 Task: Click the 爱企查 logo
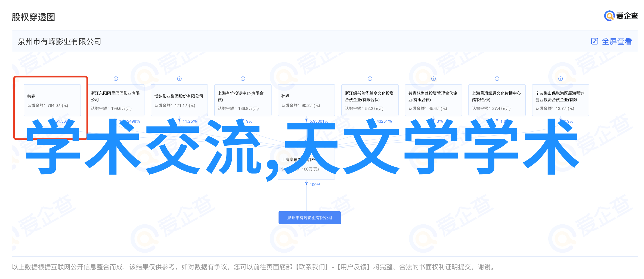[621, 16]
